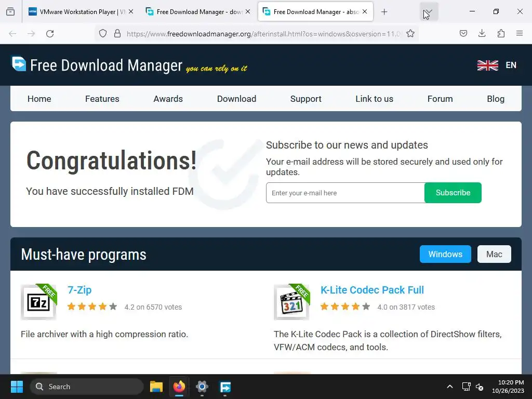Open the K-Lite Codec Pack Full link
Image resolution: width=532 pixels, height=399 pixels.
click(372, 290)
